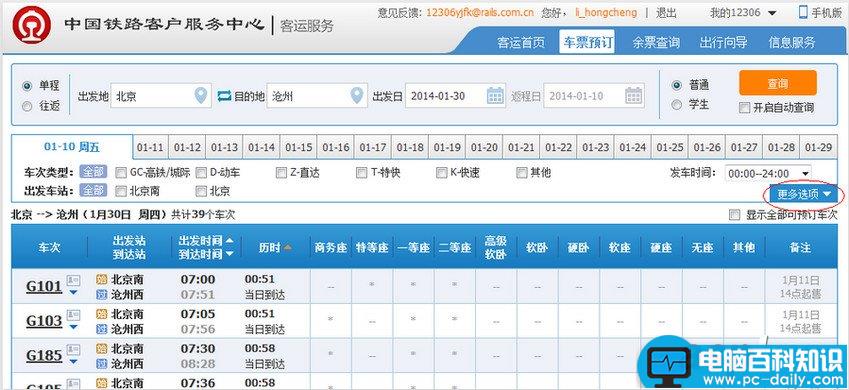Click 返程日 field 2014-01-10

tap(594, 96)
